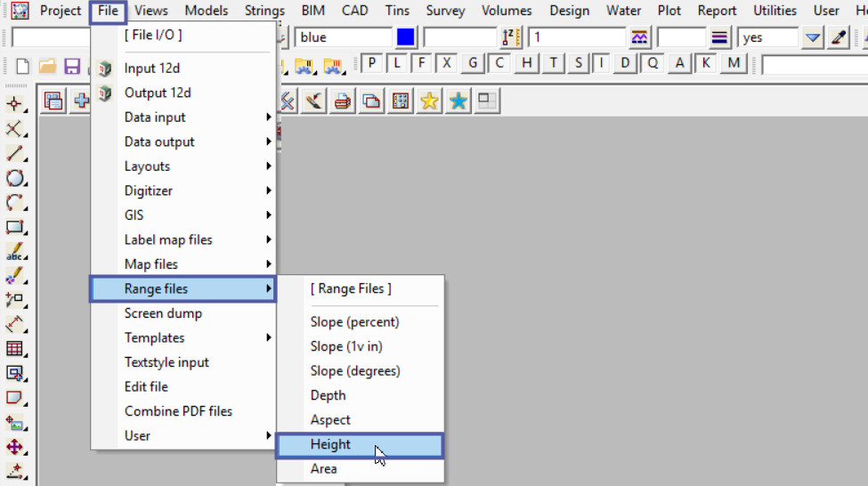Click the grey tile layout icon
This screenshot has width=868, height=486.
click(487, 101)
